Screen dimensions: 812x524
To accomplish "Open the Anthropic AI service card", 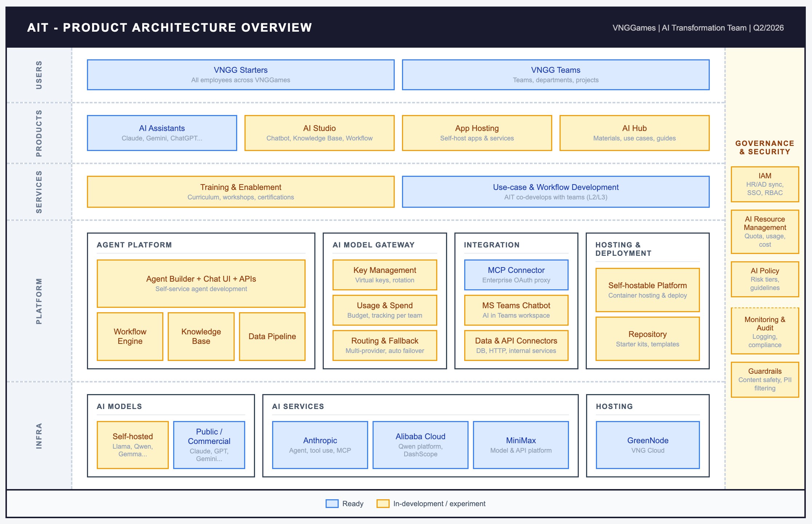I will pyautogui.click(x=320, y=445).
